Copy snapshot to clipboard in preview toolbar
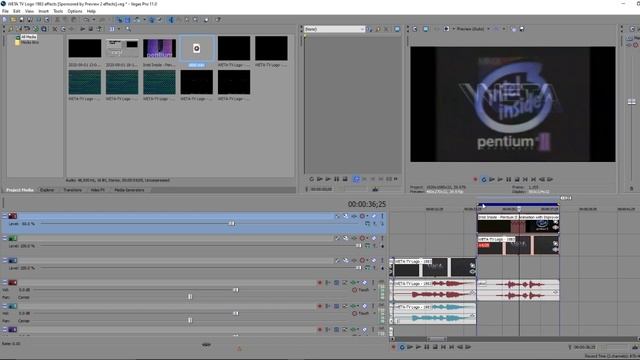 (513, 29)
